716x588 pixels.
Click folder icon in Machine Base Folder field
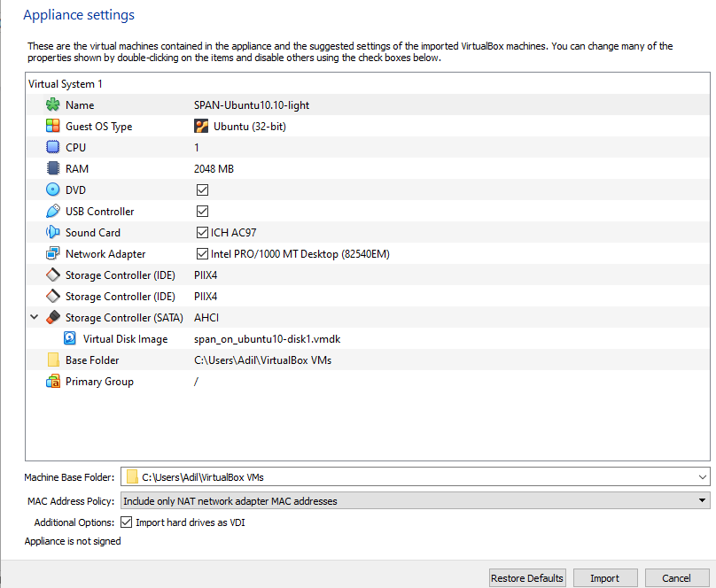pos(132,476)
